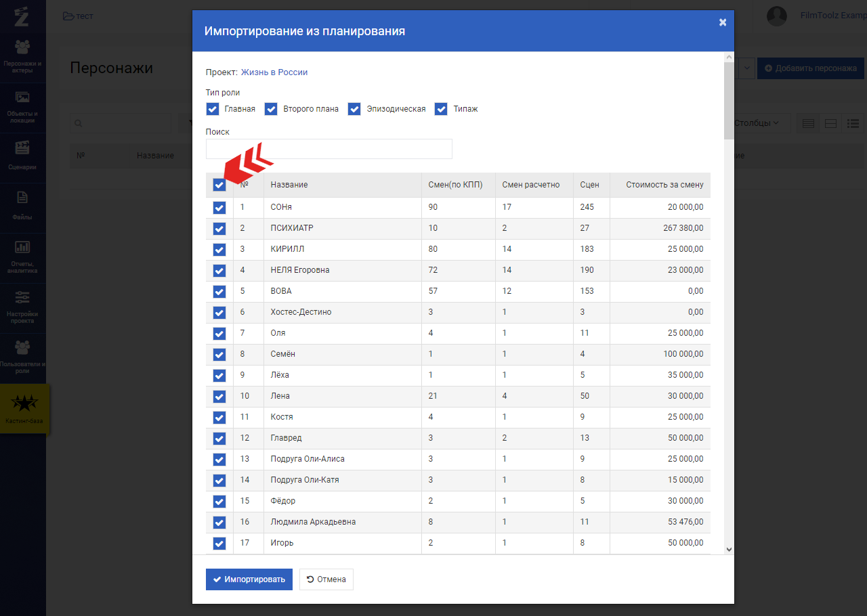Select the Фёдор name cell
The image size is (867, 616).
[x=343, y=501]
